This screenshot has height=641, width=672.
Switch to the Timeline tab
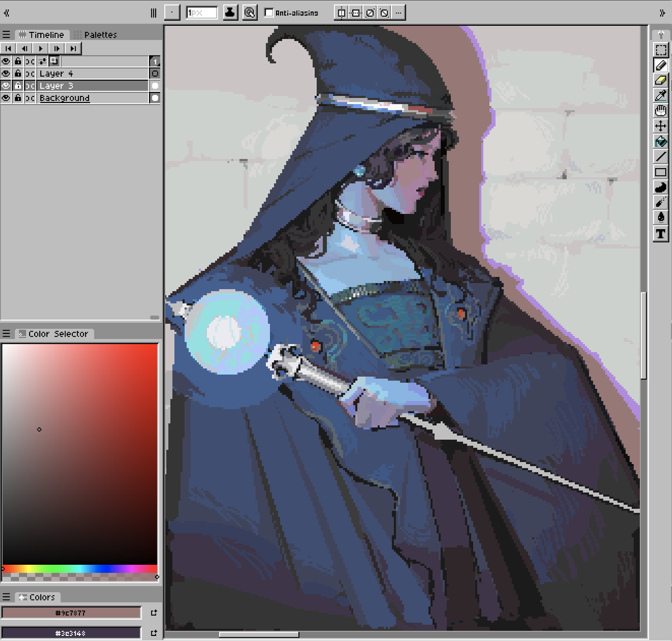point(41,35)
